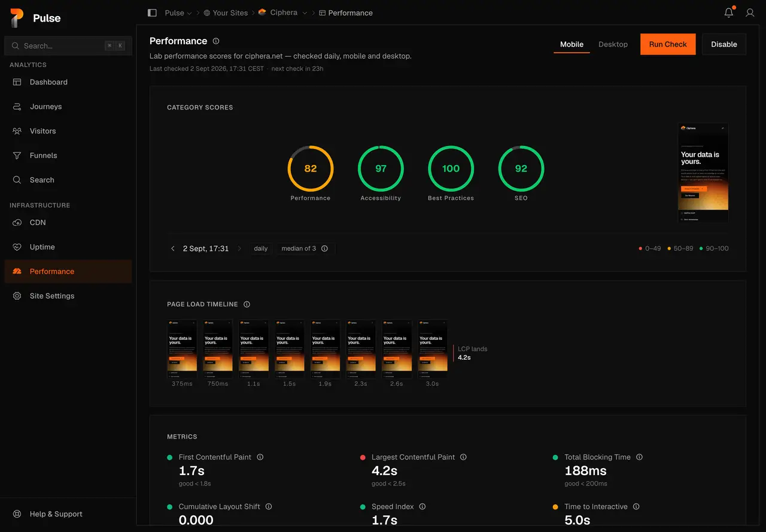The image size is (766, 532).
Task: Click the 1.9s timeline frame thumbnail
Action: (325, 349)
